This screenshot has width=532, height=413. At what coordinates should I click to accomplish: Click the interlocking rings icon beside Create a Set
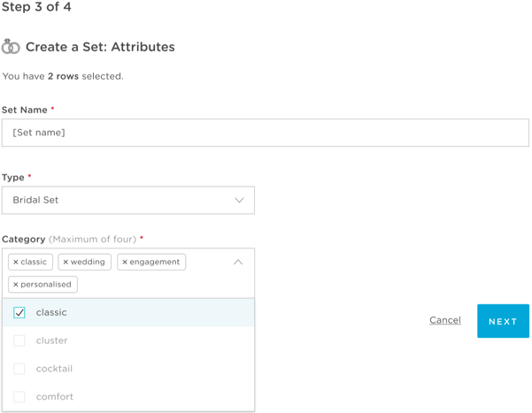pos(11,47)
